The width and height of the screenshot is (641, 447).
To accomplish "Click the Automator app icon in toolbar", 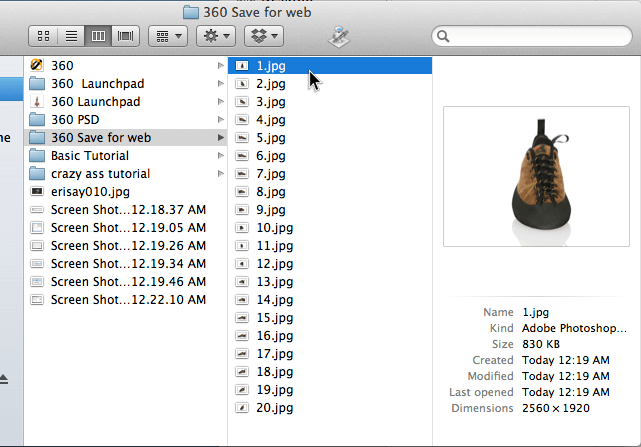I will coord(340,37).
